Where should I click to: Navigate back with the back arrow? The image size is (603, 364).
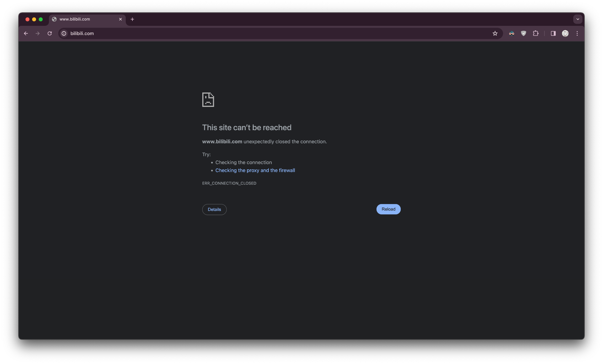[x=26, y=33]
